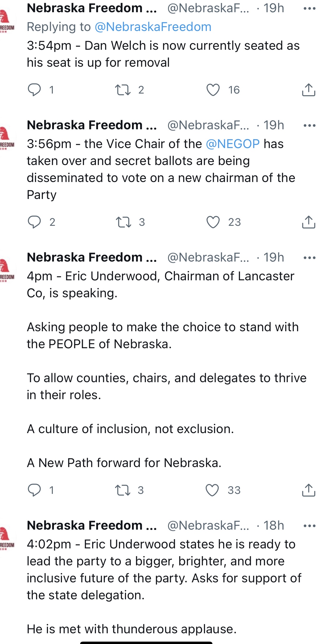The width and height of the screenshot is (331, 644).
Task: Open more options on the 4:02pm tweet
Action: point(309,526)
